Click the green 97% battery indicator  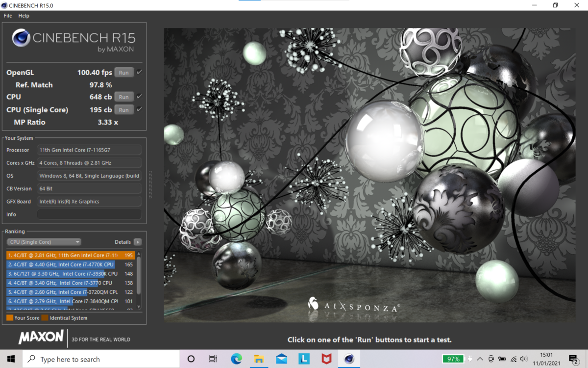point(453,359)
